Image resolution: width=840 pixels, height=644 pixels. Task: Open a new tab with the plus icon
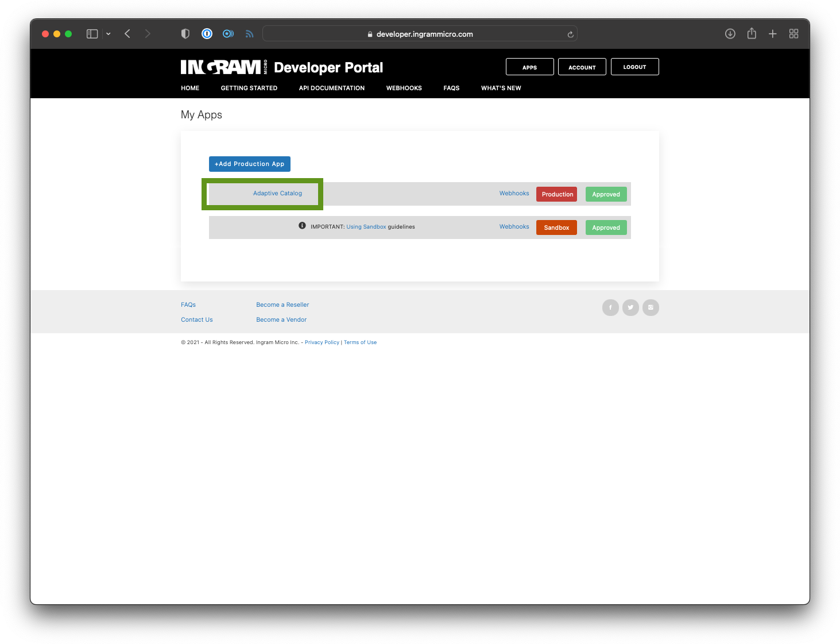point(773,34)
